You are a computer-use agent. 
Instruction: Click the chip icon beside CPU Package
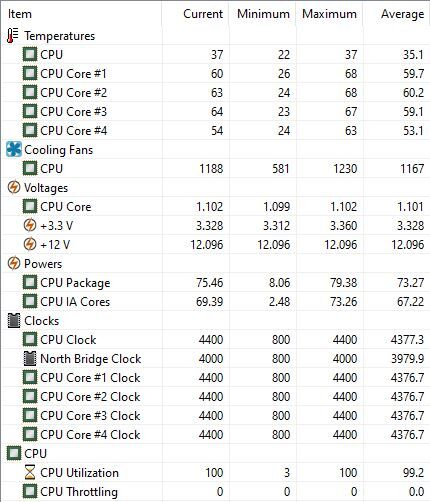pyautogui.click(x=30, y=282)
